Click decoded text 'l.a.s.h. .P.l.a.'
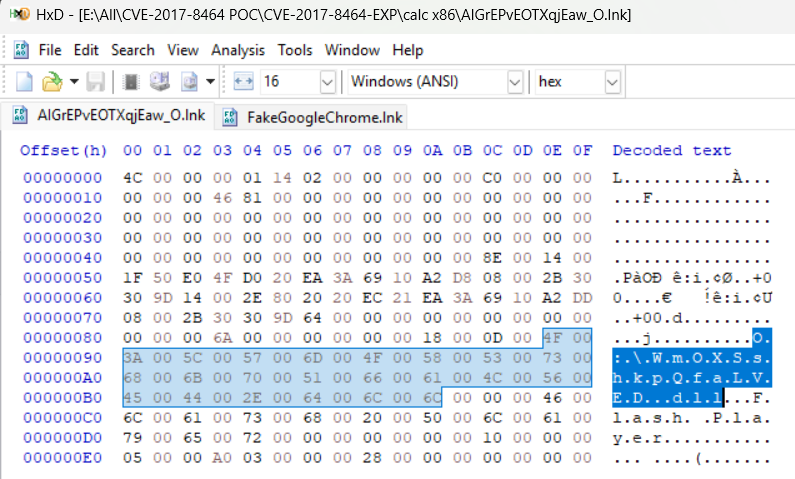The height and width of the screenshot is (479, 795). pyautogui.click(x=692, y=418)
